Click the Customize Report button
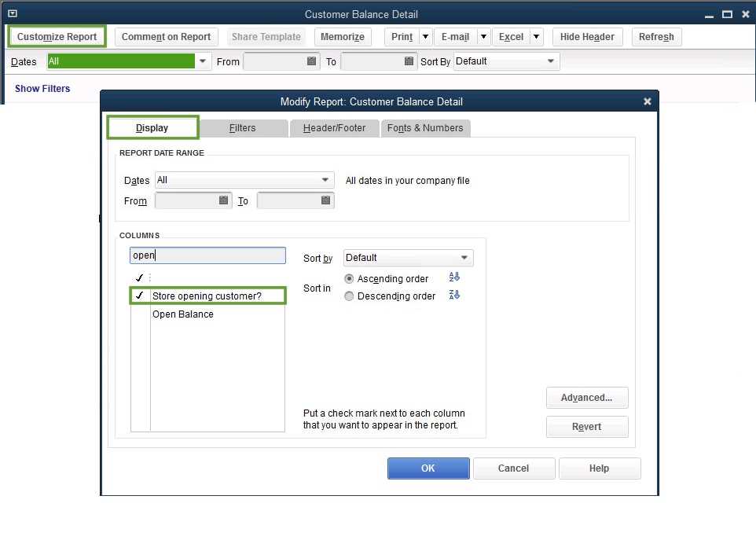 [57, 37]
